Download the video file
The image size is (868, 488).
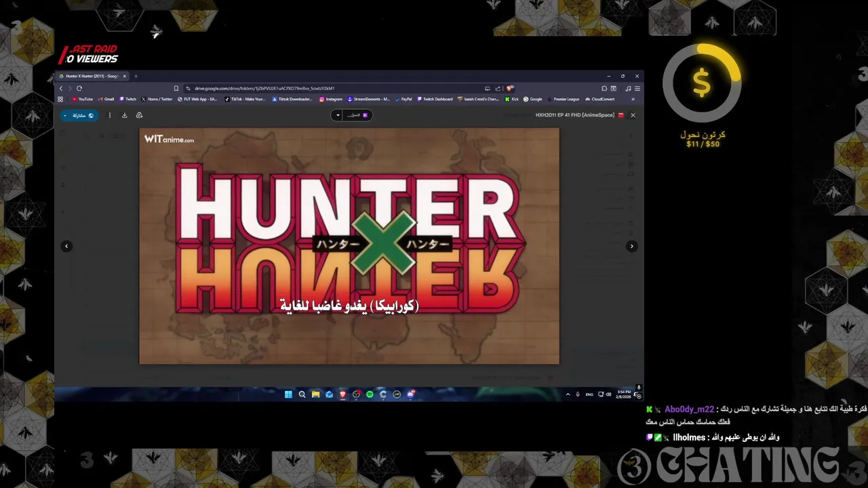point(124,115)
